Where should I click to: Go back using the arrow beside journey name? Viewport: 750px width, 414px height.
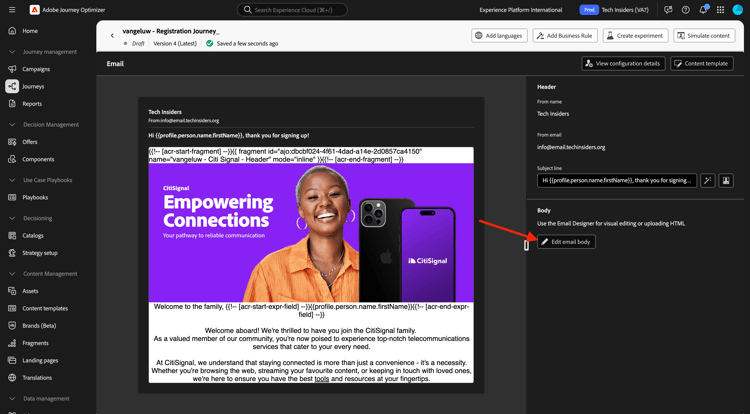pyautogui.click(x=112, y=35)
